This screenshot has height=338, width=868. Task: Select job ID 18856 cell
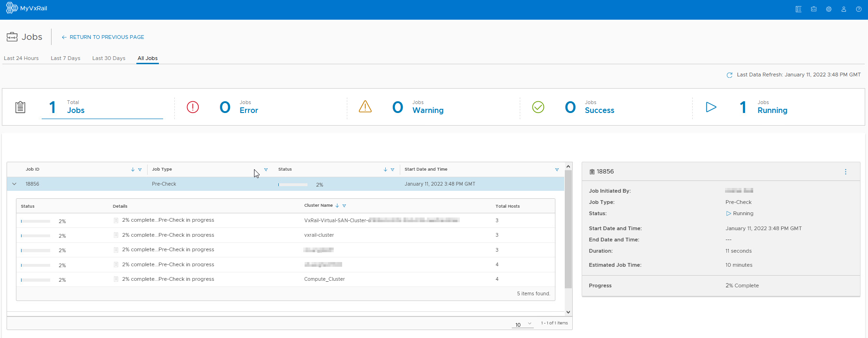32,184
